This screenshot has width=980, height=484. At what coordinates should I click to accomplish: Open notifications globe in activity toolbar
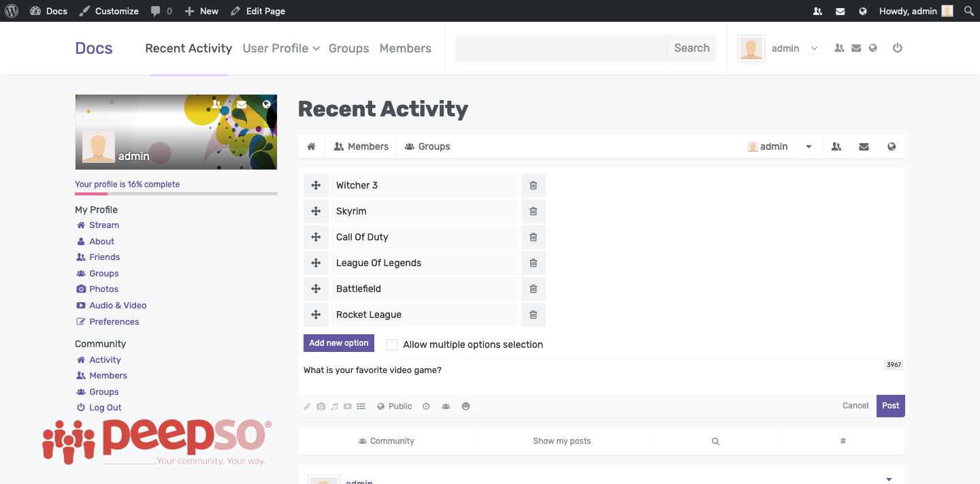pyautogui.click(x=892, y=146)
